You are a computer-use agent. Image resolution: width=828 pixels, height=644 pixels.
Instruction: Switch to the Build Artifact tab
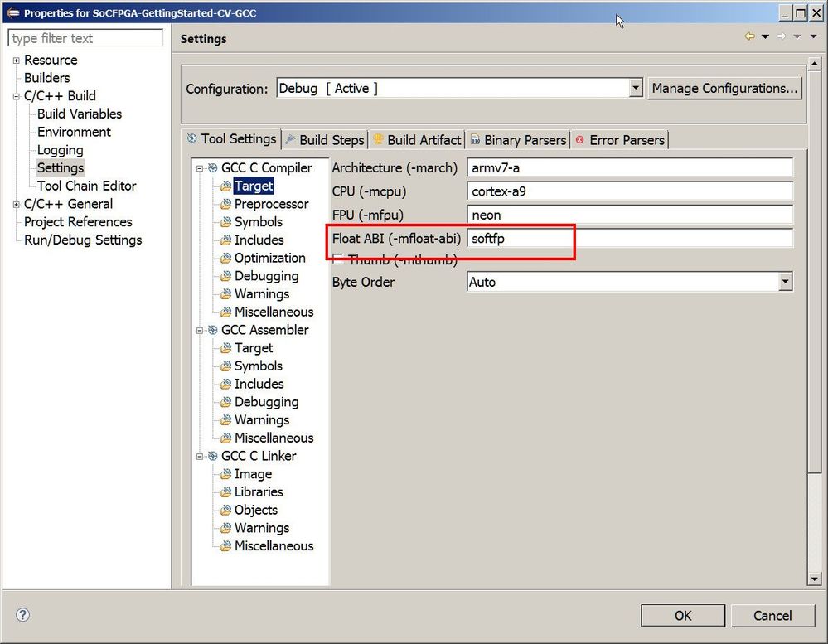417,140
